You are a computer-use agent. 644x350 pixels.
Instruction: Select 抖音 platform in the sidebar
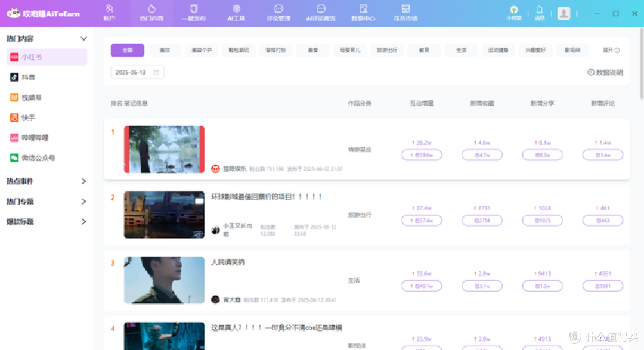pyautogui.click(x=47, y=78)
